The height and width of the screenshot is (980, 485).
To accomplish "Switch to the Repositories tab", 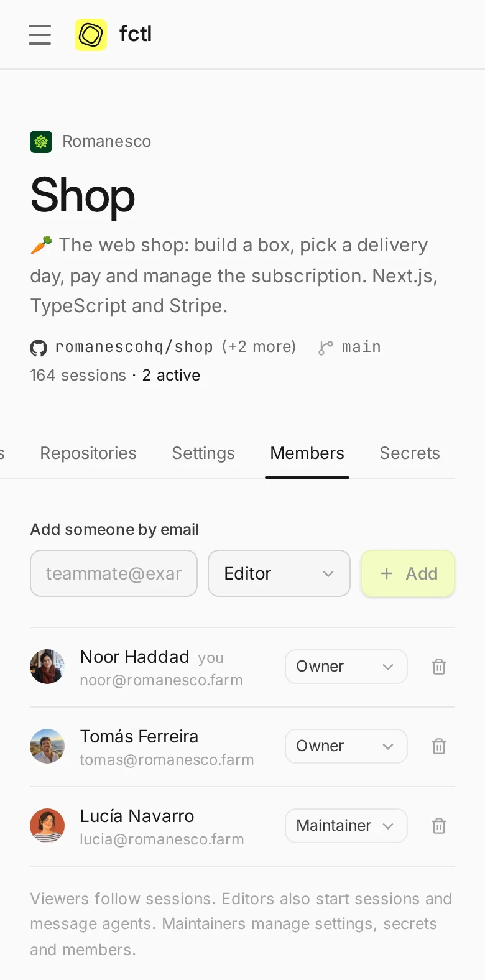I will pos(88,453).
